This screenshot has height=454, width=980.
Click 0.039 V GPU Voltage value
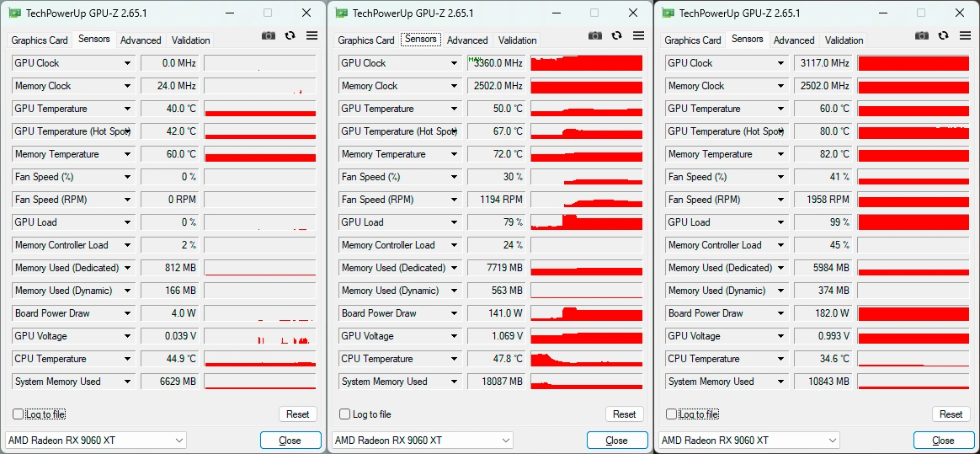[x=168, y=336]
